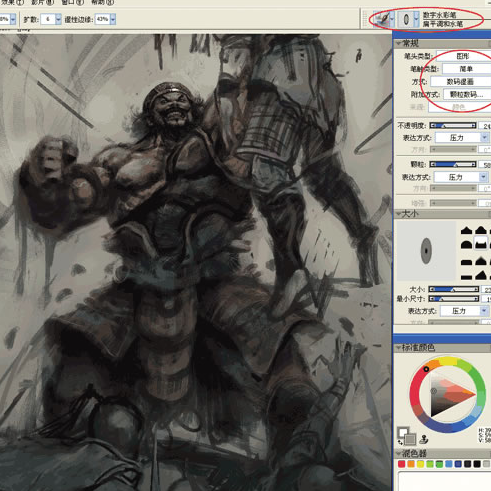Collapse the 常规 (General) panel section
This screenshot has height=491, width=491.
pyautogui.click(x=399, y=43)
